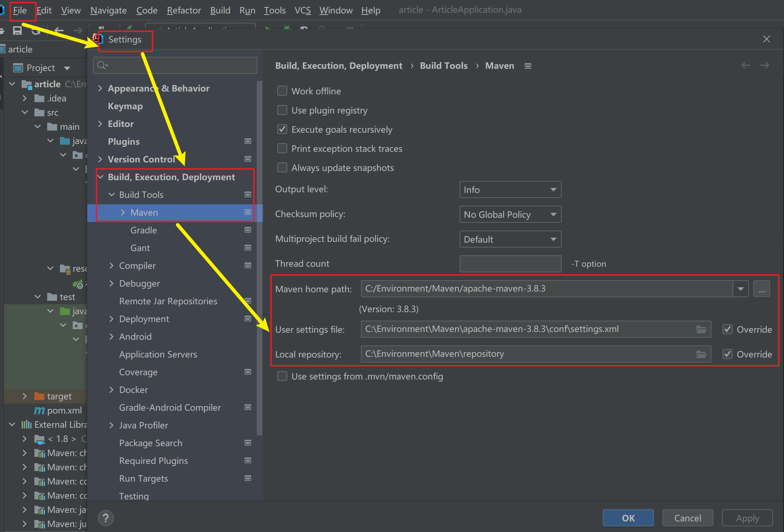Click the Save All icon in the toolbar
Screen dimensions: 784x532
(x=17, y=31)
